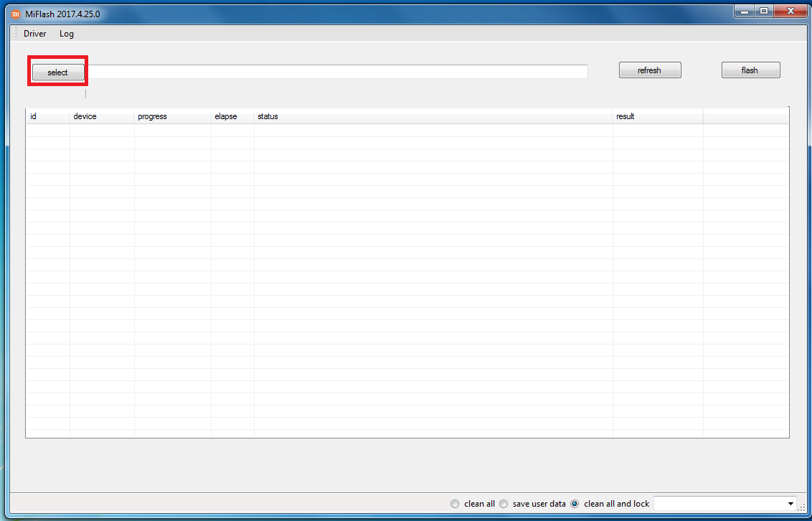Maximize the MiFlash window

763,11
